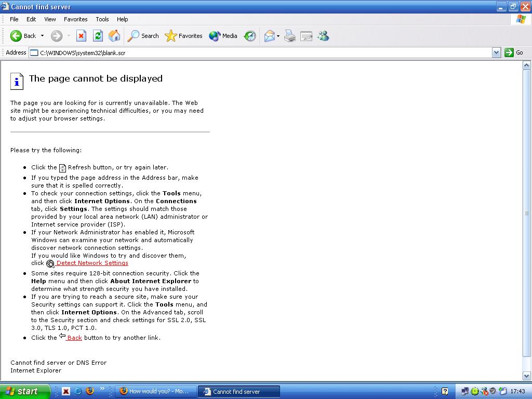
Task: Click the green round tray icon
Action: 475,392
